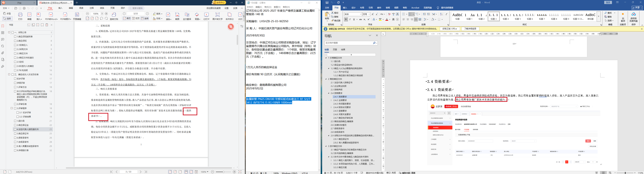
Task: Click zoom out minus icon in PDF toolbar
Action: [87, 14]
